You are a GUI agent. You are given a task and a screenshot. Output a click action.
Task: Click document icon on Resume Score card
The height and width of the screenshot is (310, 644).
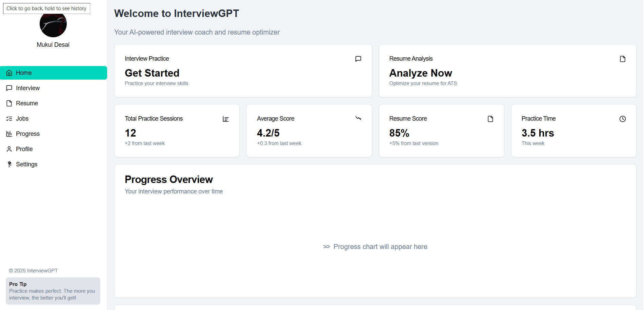click(490, 119)
